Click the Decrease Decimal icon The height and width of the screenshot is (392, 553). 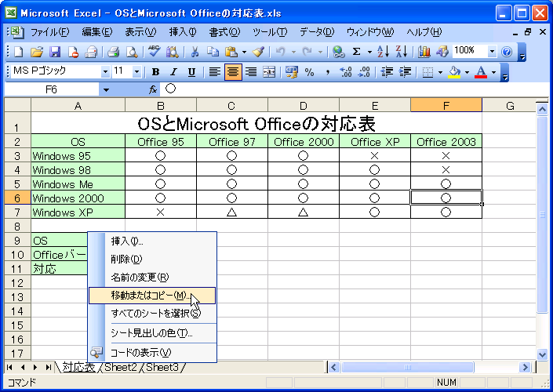point(364,72)
